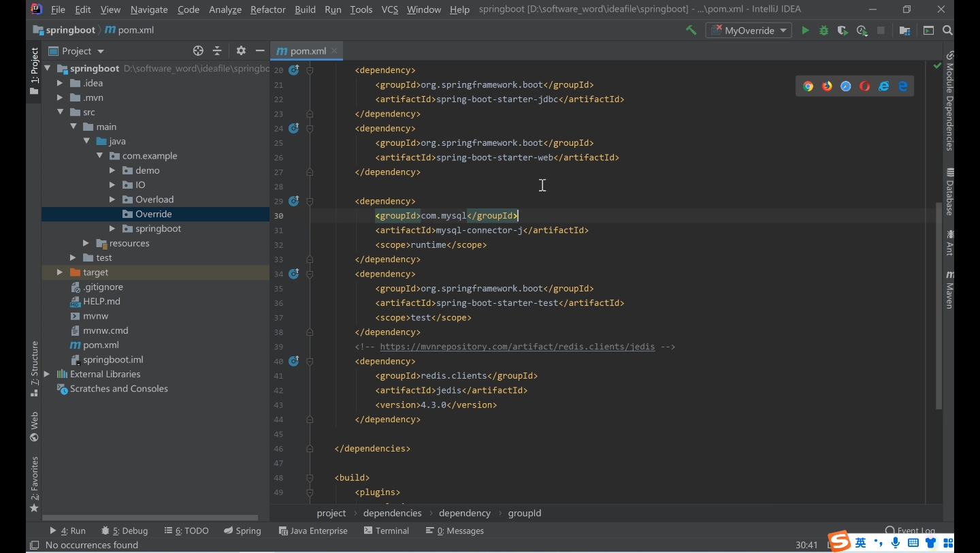Toggle the Maven tool window stripe
The width and height of the screenshot is (980, 553).
click(949, 289)
